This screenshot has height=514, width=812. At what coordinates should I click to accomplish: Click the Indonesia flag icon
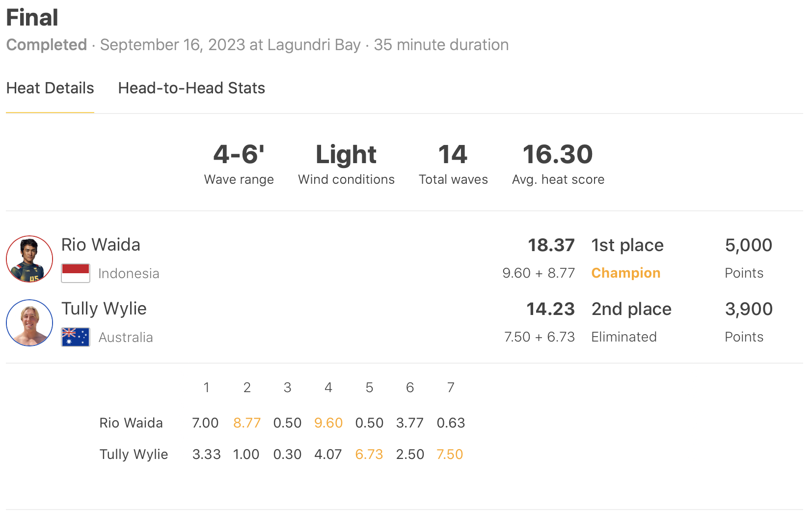(76, 273)
